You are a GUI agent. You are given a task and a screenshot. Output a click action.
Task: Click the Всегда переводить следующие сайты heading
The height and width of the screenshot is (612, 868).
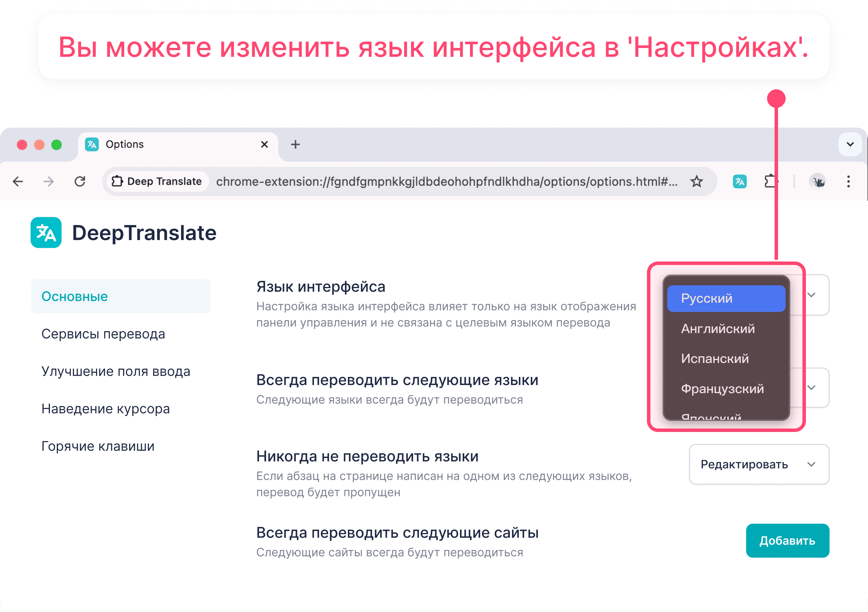tap(397, 533)
